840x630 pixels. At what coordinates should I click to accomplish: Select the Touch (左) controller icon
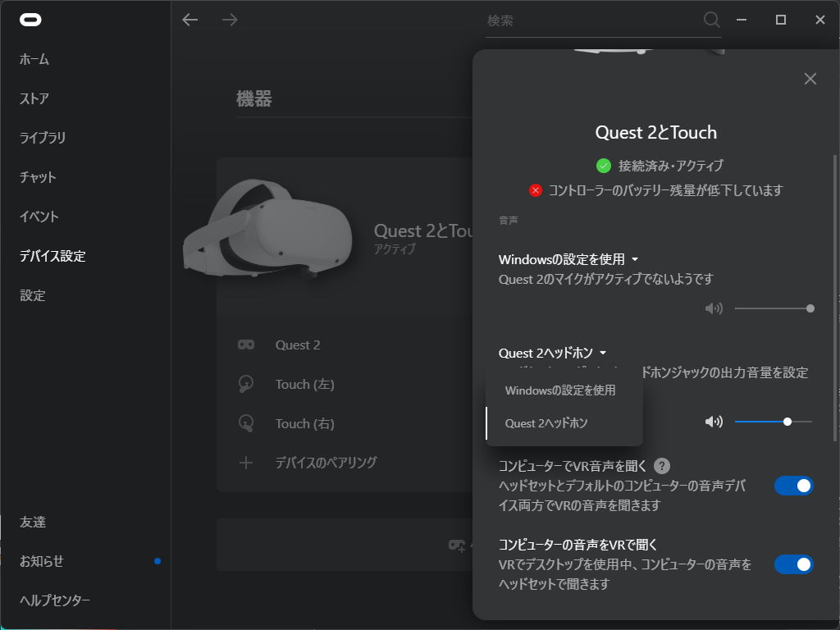coord(244,384)
